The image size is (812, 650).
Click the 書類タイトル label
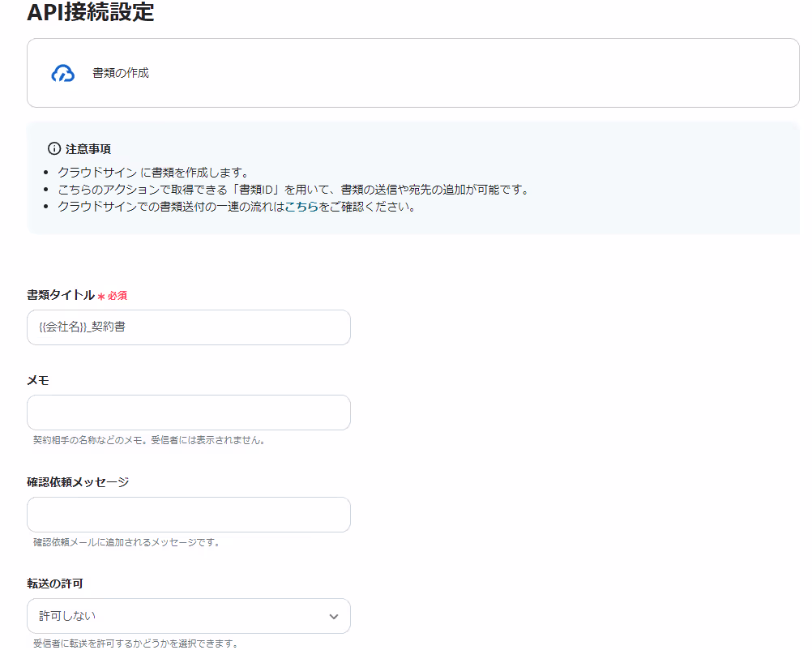click(61, 295)
